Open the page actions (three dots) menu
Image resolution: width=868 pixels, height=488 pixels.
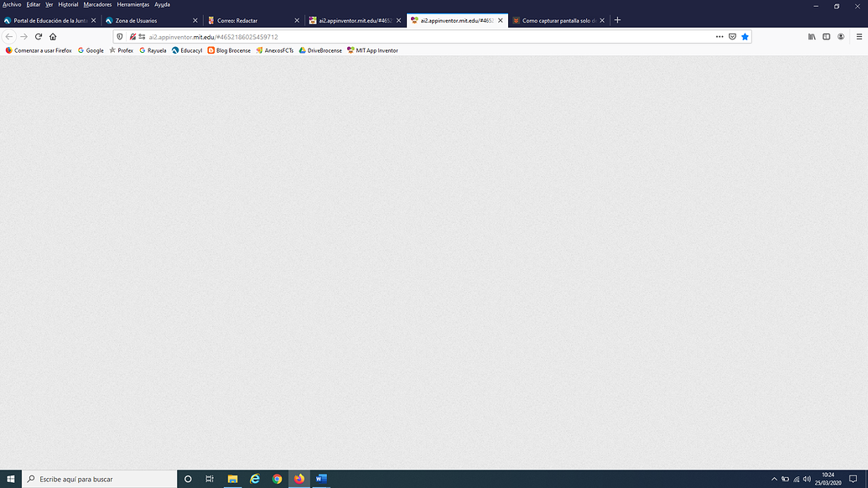point(720,36)
